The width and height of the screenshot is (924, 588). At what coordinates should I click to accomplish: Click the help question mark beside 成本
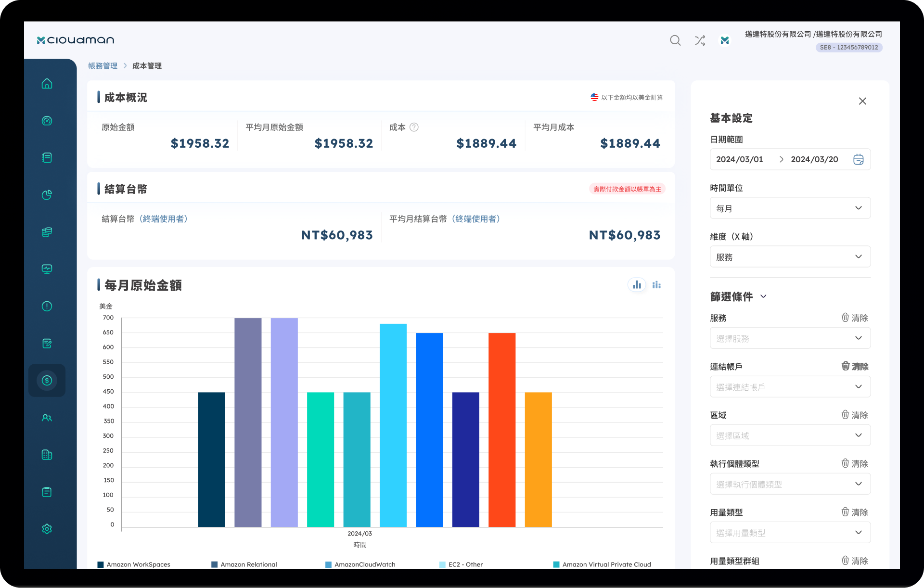coord(414,127)
